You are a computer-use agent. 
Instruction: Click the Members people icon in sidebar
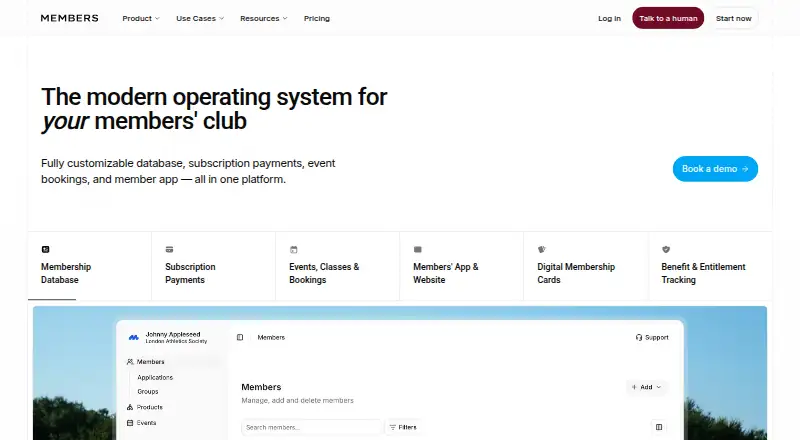tap(130, 362)
